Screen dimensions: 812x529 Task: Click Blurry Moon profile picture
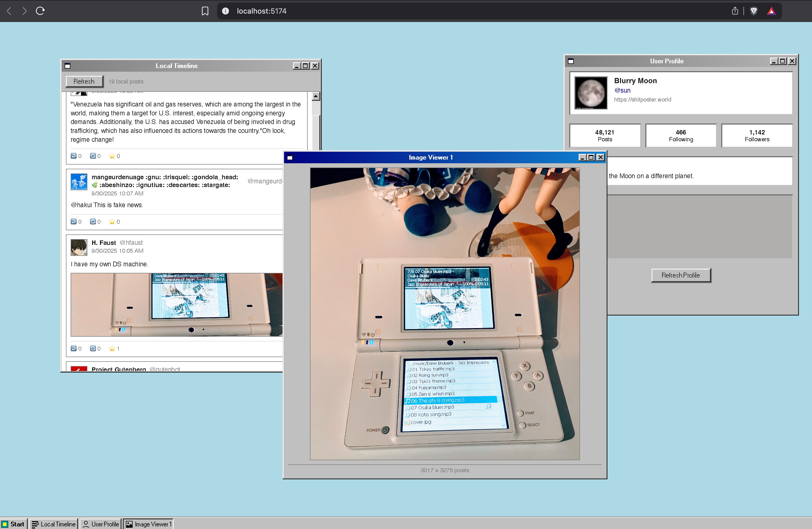(591, 93)
